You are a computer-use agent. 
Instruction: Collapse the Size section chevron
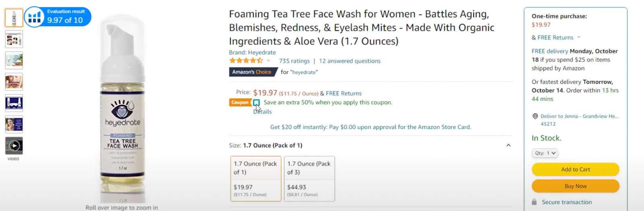coord(508,145)
